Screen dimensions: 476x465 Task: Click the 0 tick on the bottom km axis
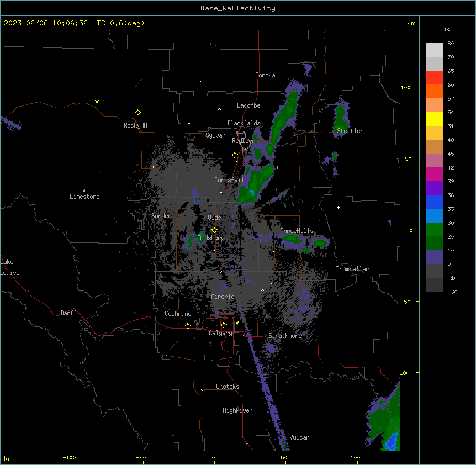(x=213, y=457)
